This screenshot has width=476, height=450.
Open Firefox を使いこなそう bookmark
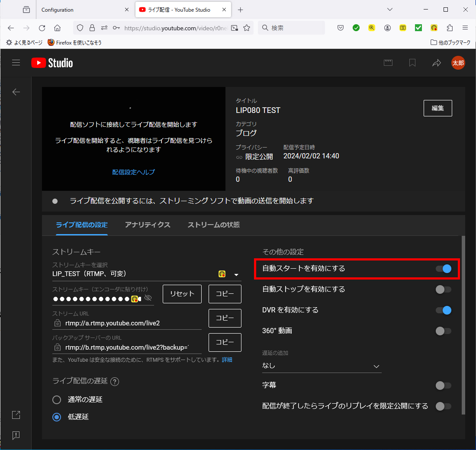pyautogui.click(x=74, y=42)
